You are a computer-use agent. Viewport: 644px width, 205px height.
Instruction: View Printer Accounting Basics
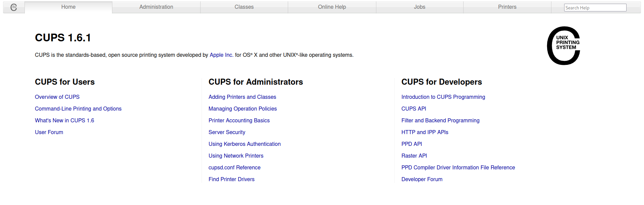[239, 121]
